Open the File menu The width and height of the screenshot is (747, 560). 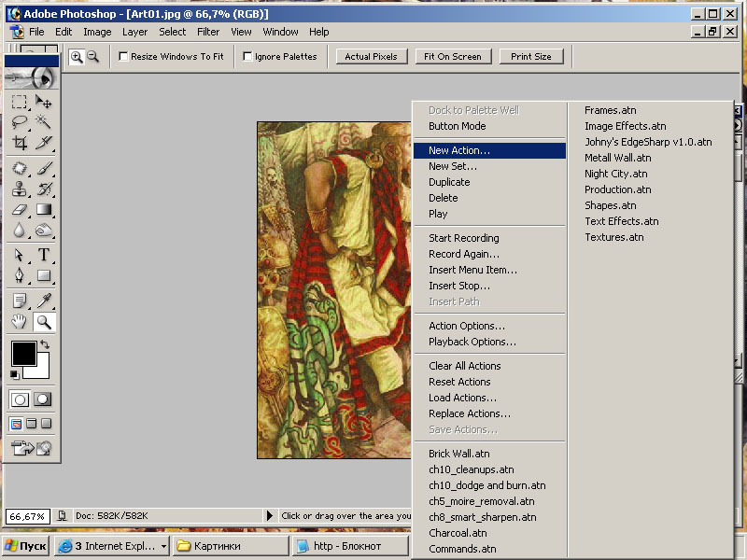click(x=36, y=32)
